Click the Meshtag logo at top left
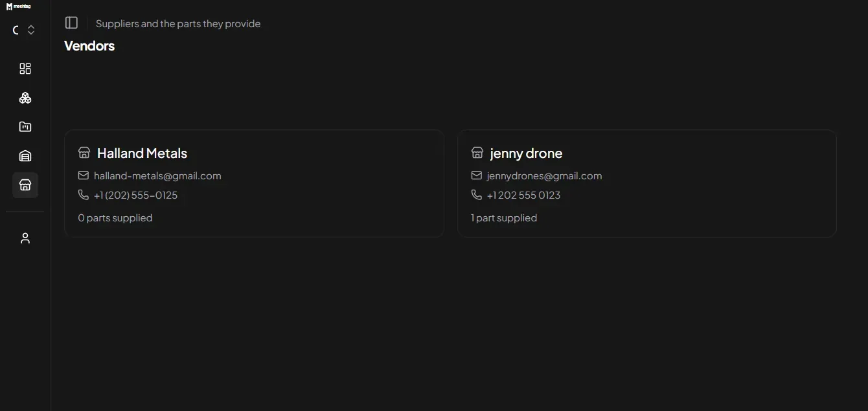Image resolution: width=868 pixels, height=411 pixels. (x=18, y=6)
